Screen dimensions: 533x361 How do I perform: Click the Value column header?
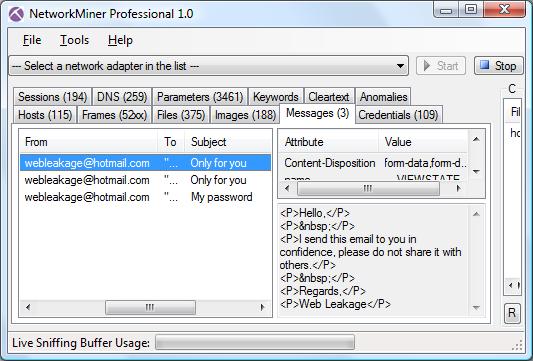pyautogui.click(x=423, y=142)
